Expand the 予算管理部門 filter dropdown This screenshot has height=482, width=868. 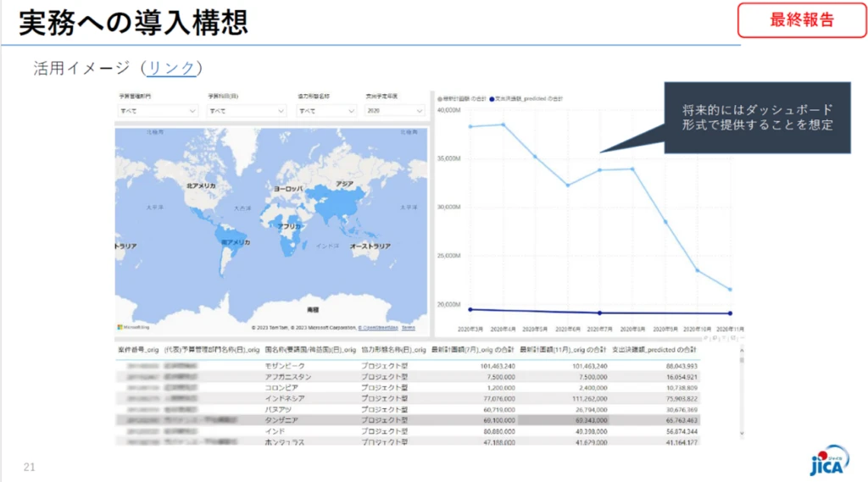[158, 111]
